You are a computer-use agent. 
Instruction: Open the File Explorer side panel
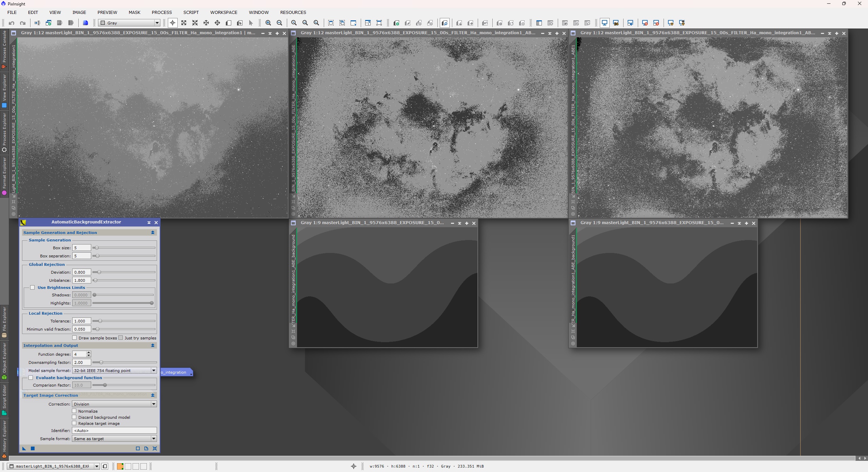coord(4,322)
